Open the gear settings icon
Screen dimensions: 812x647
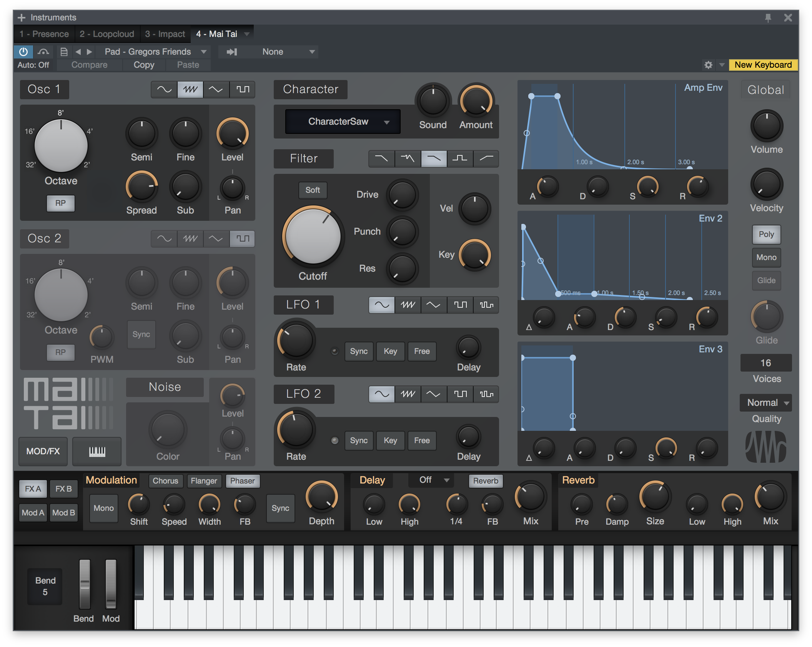tap(708, 65)
